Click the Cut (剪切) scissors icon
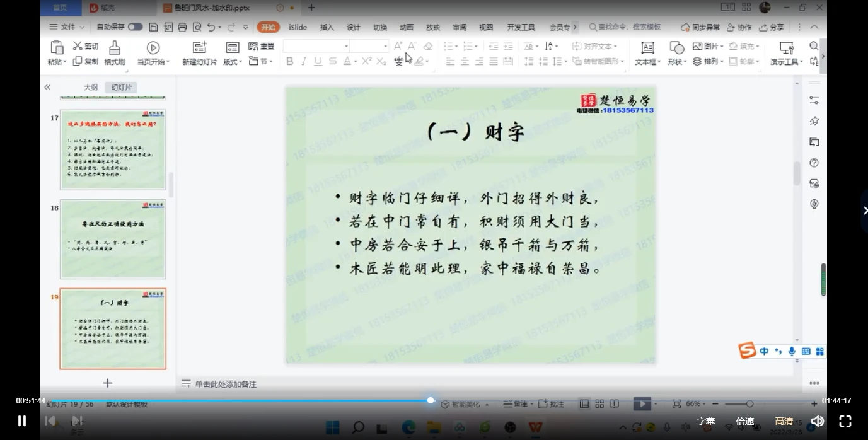 coord(78,46)
